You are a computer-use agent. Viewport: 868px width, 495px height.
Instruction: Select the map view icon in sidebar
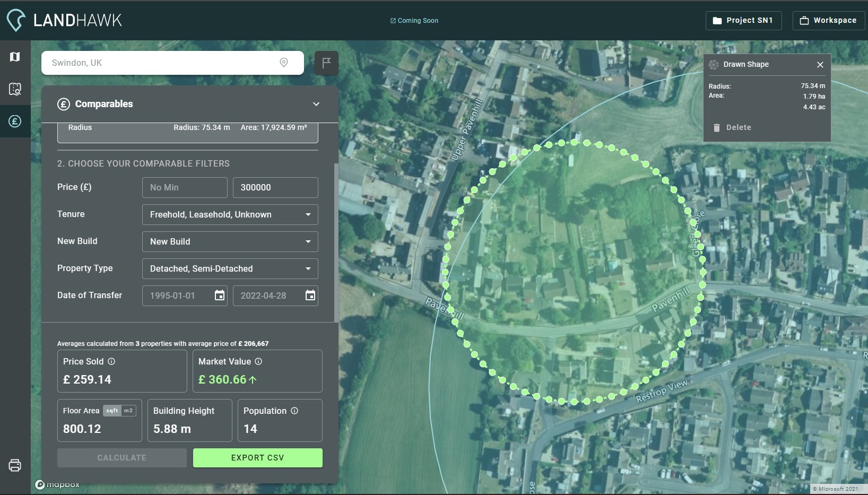(x=14, y=57)
